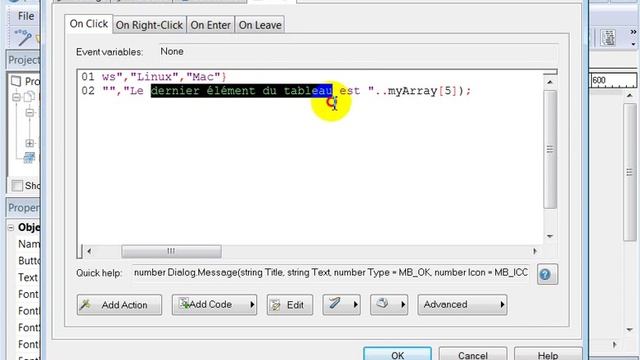Open the pencil tool dropdown button
The width and height of the screenshot is (640, 360).
(341, 304)
